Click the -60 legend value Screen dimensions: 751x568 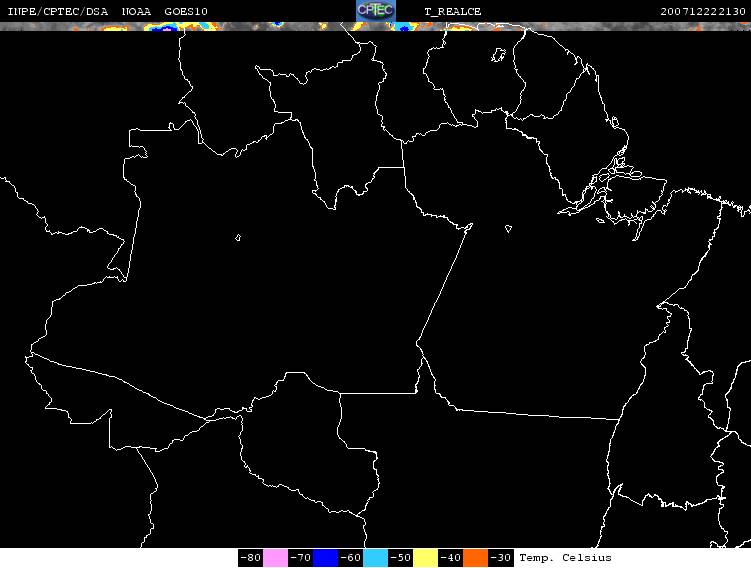point(350,557)
